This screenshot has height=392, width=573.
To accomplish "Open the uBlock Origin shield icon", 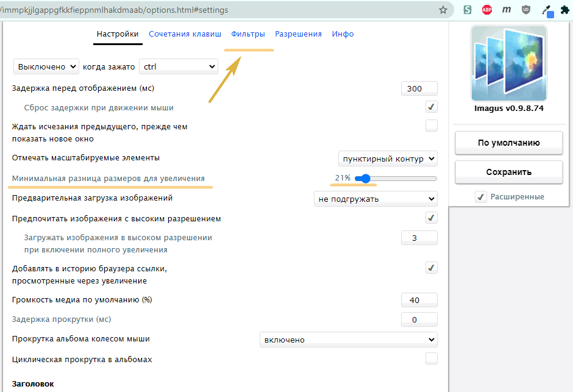I will click(x=526, y=10).
